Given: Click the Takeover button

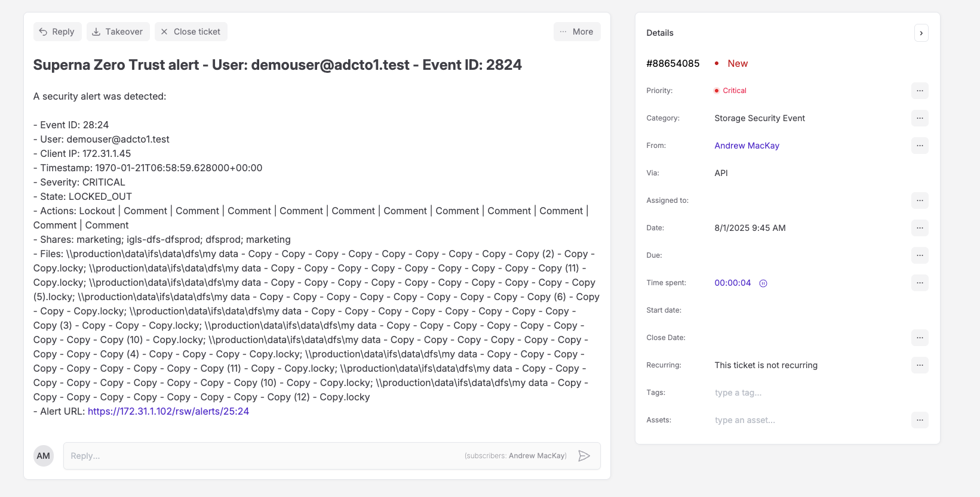Looking at the screenshot, I should [118, 32].
